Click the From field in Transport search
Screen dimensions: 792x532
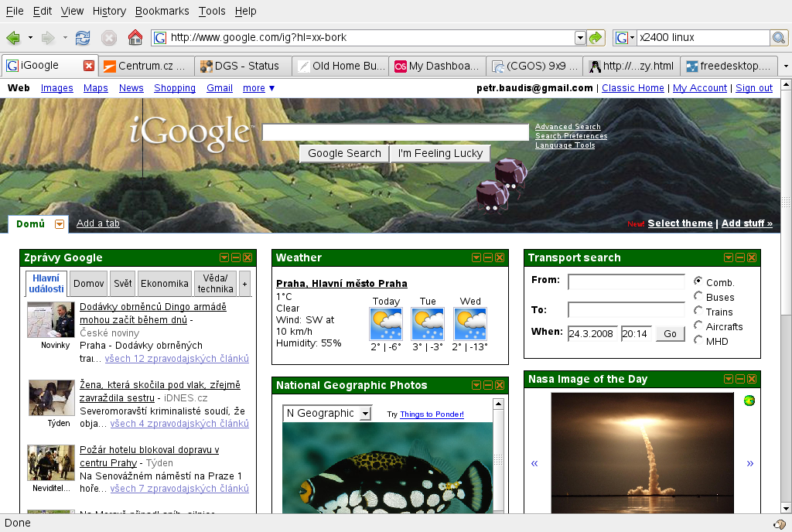(x=626, y=281)
